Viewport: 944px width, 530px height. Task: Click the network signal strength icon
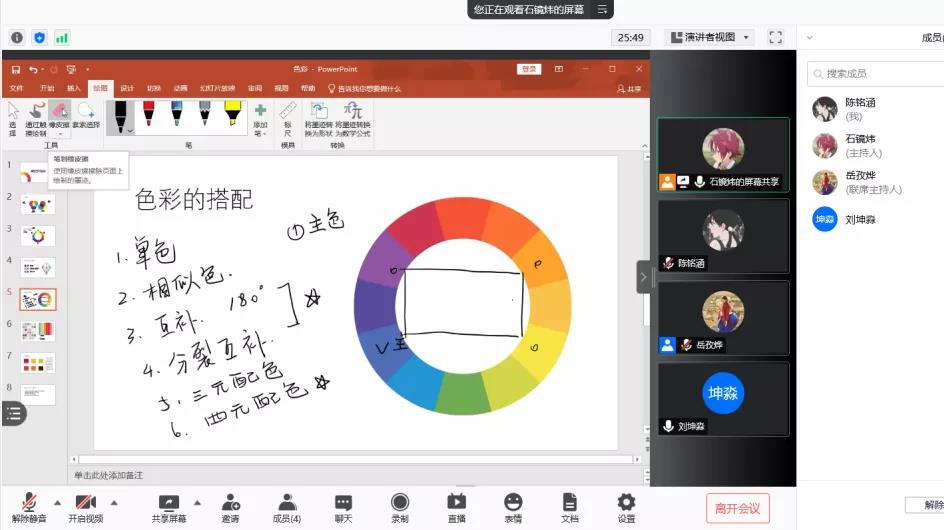pyautogui.click(x=62, y=37)
